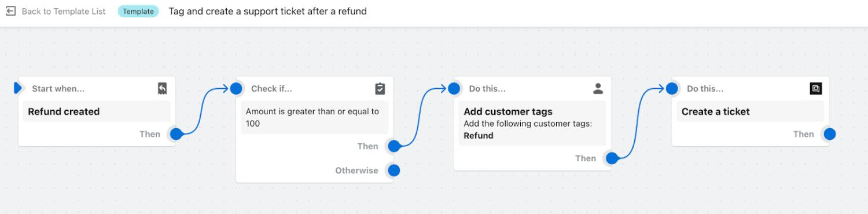
Task: Click the Then output dot of Create a ticket
Action: [830, 134]
